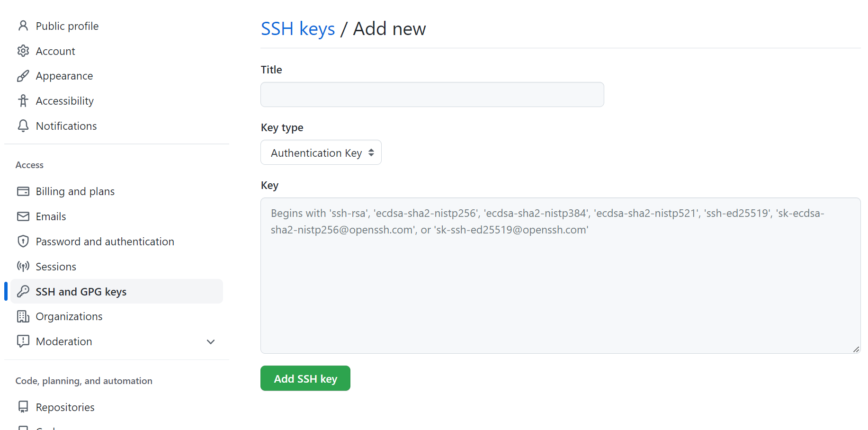
Task: Click the Public profile person icon
Action: (x=23, y=26)
